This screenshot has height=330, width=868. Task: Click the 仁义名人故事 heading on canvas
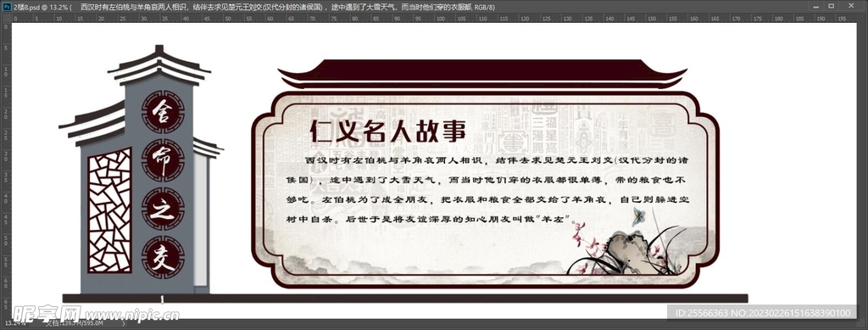click(x=388, y=131)
